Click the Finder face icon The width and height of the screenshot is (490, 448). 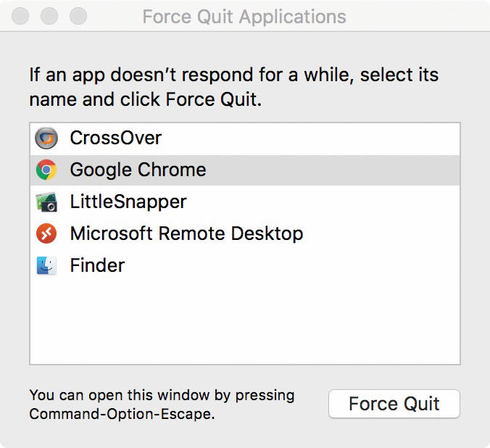(x=46, y=265)
